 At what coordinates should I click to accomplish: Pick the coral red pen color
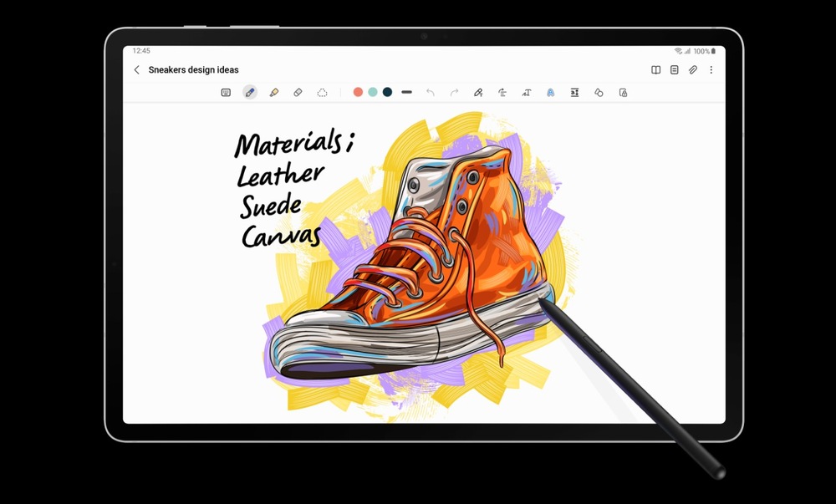[x=358, y=92]
